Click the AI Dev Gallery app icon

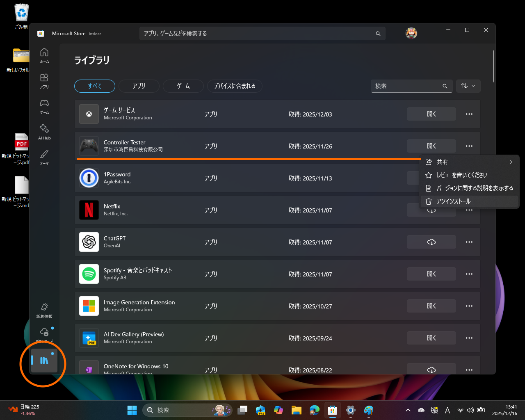(x=89, y=338)
